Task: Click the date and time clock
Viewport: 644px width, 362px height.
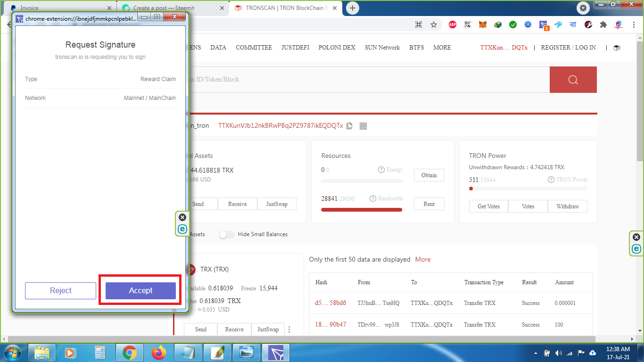Action: pyautogui.click(x=618, y=353)
